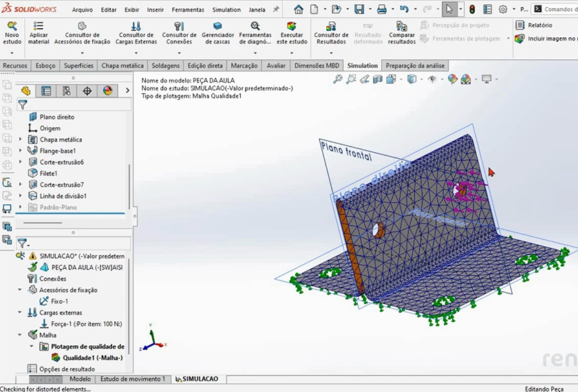
Task: Select the DisplayManager color ball icon
Action: pyautogui.click(x=107, y=91)
